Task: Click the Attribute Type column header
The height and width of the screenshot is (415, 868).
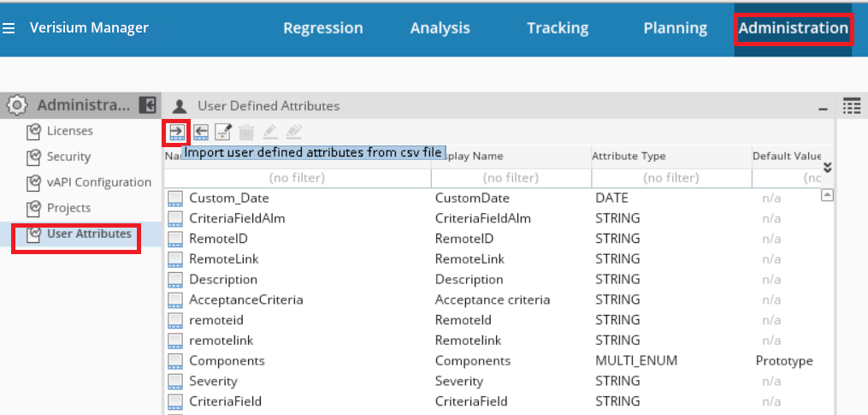Action: tap(629, 156)
